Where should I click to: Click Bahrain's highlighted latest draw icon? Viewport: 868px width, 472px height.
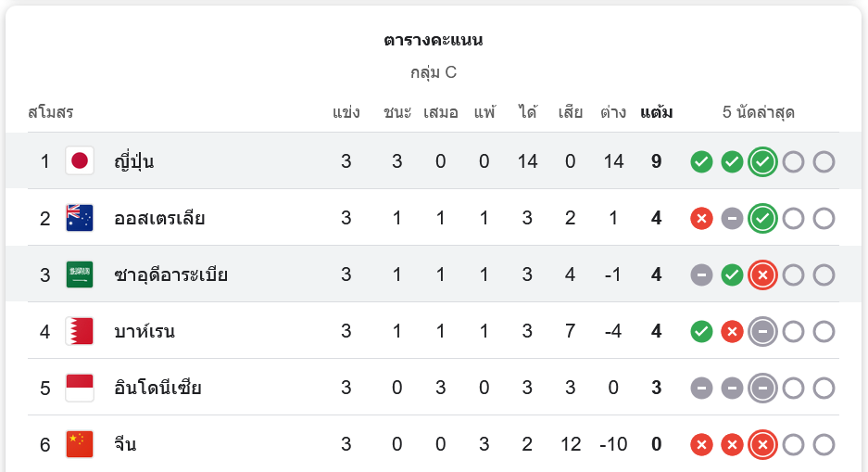(x=762, y=332)
